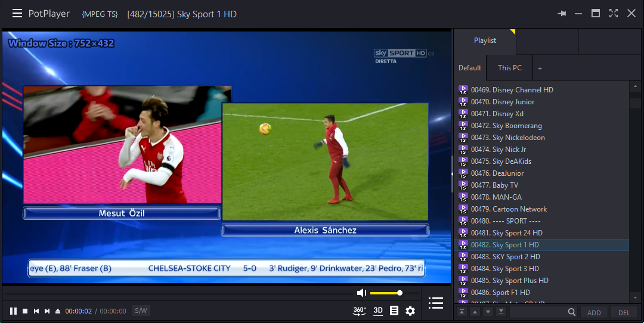The height and width of the screenshot is (323, 644).
Task: Select the highlighted 00482. Sky Sport 1 HD
Action: pos(542,244)
